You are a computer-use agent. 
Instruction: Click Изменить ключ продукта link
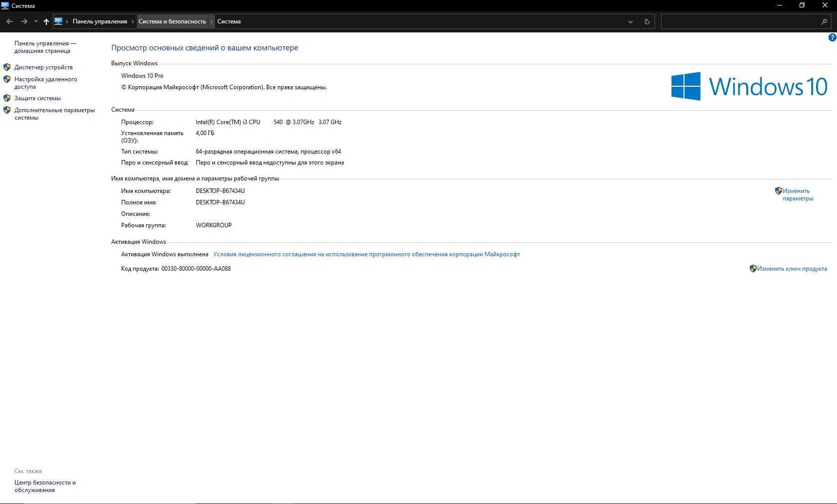point(792,269)
